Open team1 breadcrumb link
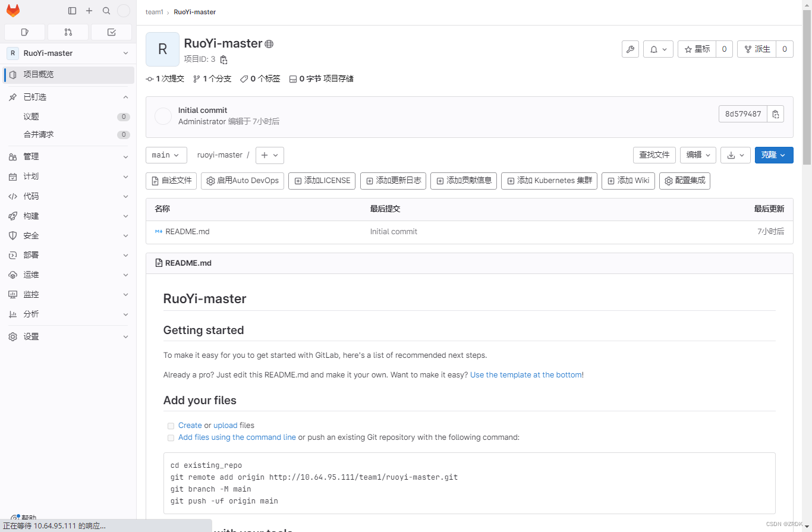The height and width of the screenshot is (532, 812). [x=155, y=12]
